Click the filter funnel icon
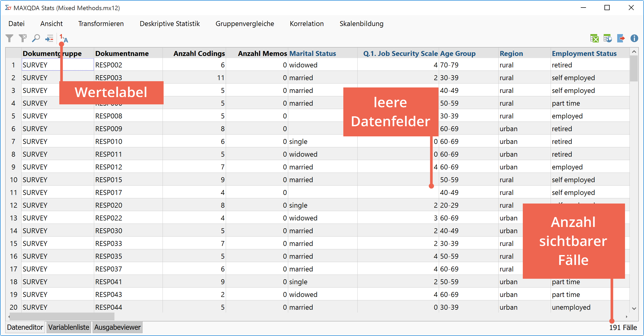 10,39
